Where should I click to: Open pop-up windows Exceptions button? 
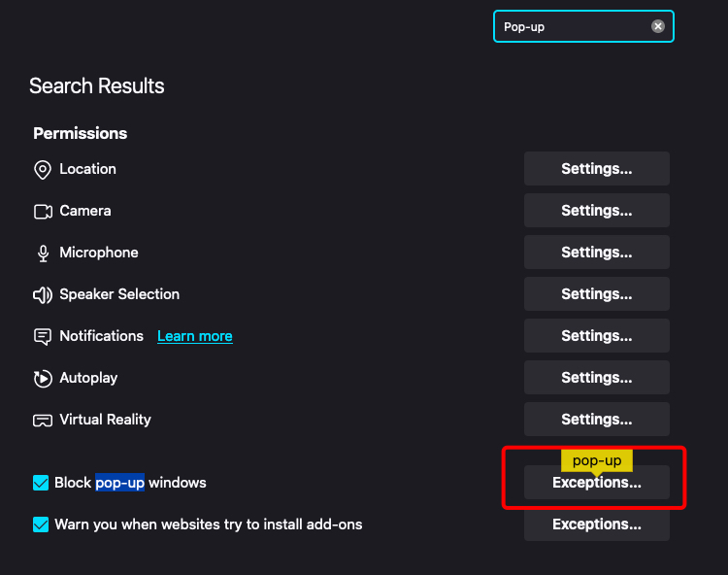[x=597, y=483]
